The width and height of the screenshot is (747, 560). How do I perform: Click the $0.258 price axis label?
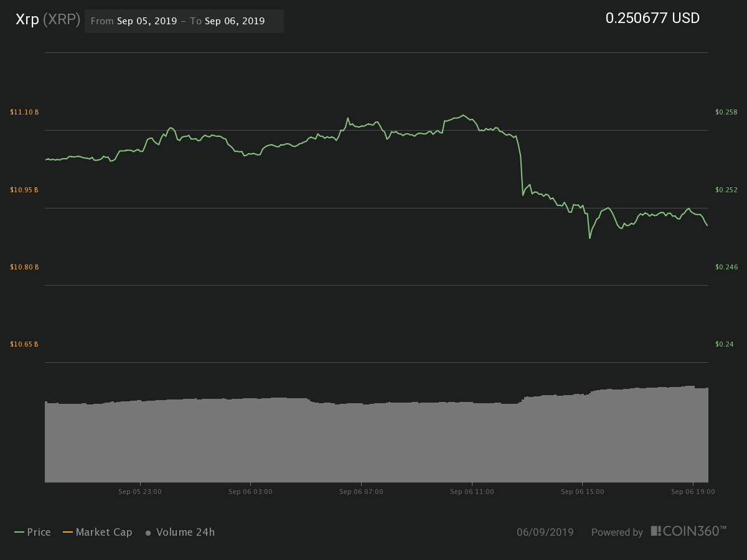tap(726, 112)
